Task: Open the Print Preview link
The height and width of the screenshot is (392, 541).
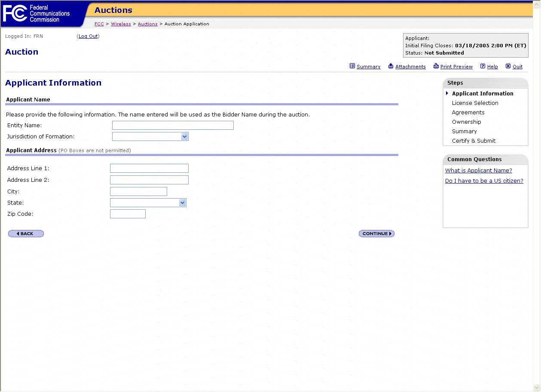Action: tap(456, 67)
